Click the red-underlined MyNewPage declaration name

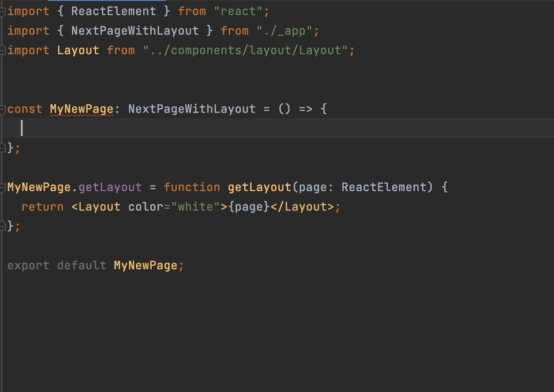tap(81, 109)
